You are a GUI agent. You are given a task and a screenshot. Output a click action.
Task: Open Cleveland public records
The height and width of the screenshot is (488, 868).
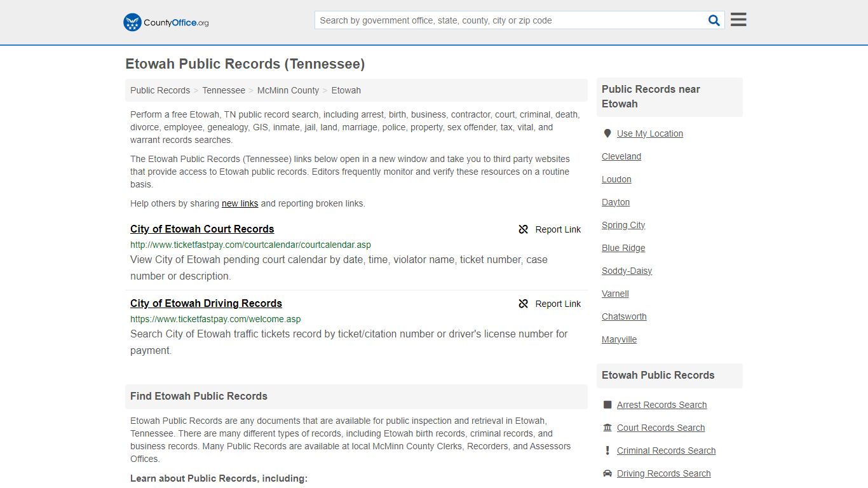click(621, 156)
